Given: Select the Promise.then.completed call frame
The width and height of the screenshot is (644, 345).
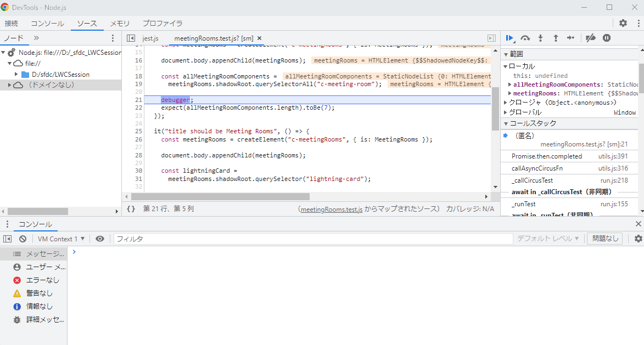Looking at the screenshot, I should (x=569, y=156).
